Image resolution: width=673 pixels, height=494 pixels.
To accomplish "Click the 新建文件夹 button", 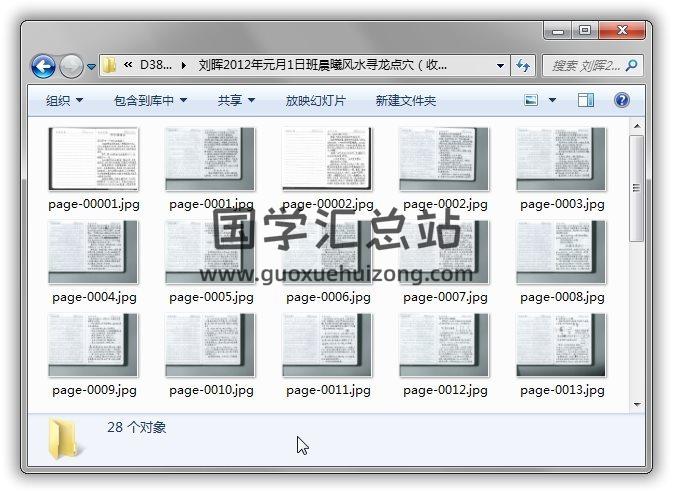I will tap(405, 100).
